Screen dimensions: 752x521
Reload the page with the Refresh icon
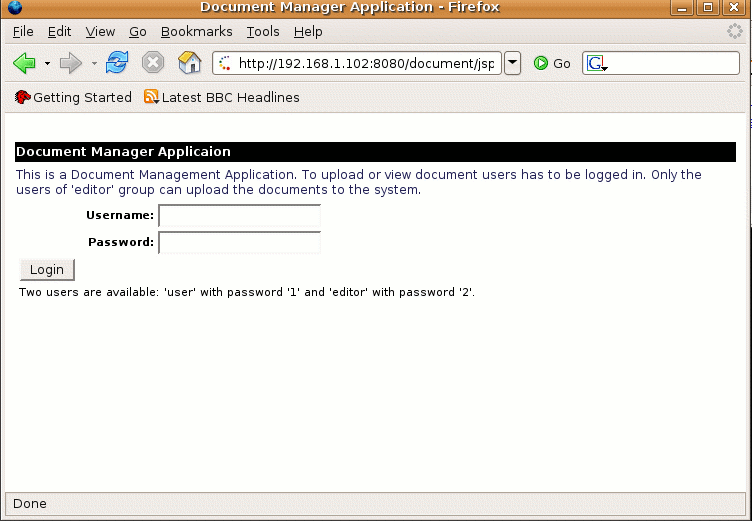[117, 62]
